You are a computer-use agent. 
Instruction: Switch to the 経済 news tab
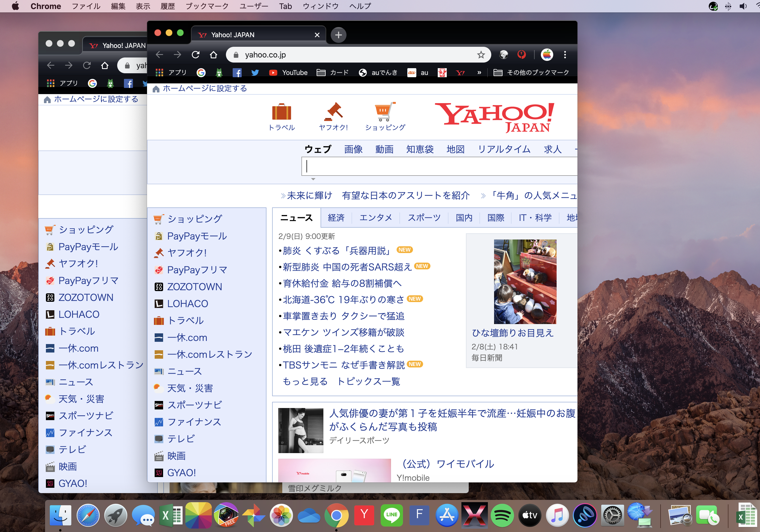[336, 218]
